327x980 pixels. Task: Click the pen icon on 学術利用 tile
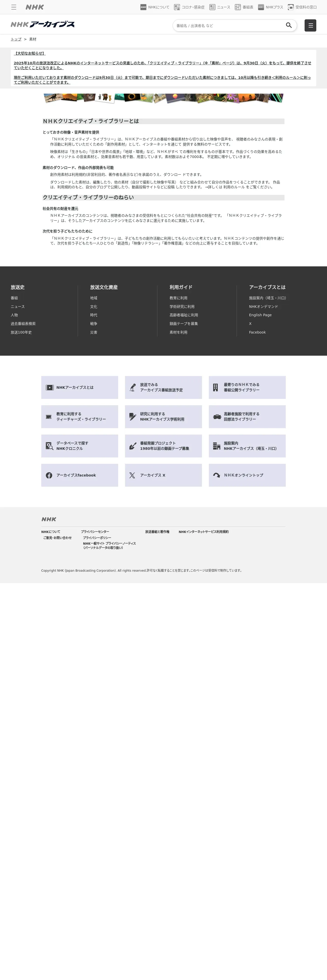tap(132, 416)
